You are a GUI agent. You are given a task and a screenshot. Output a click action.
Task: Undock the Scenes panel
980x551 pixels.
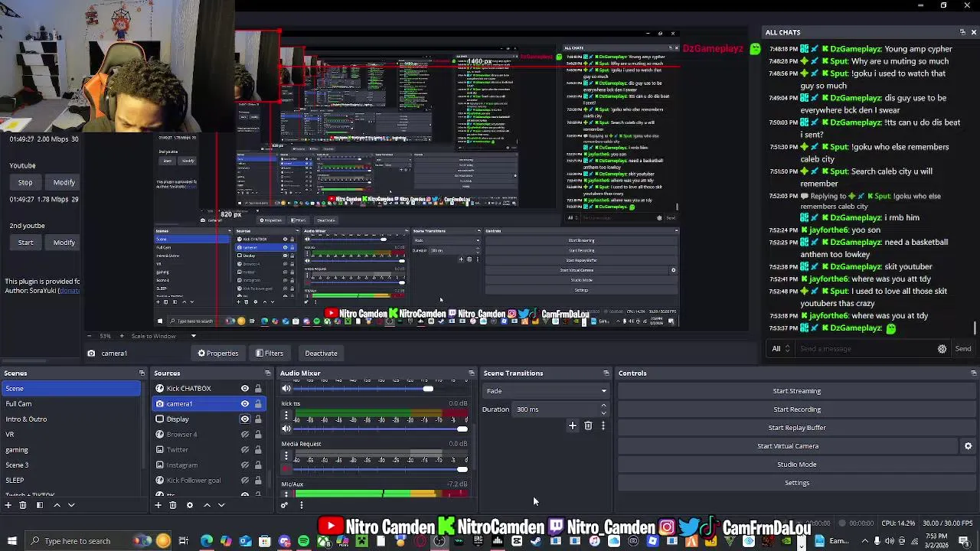pyautogui.click(x=142, y=373)
